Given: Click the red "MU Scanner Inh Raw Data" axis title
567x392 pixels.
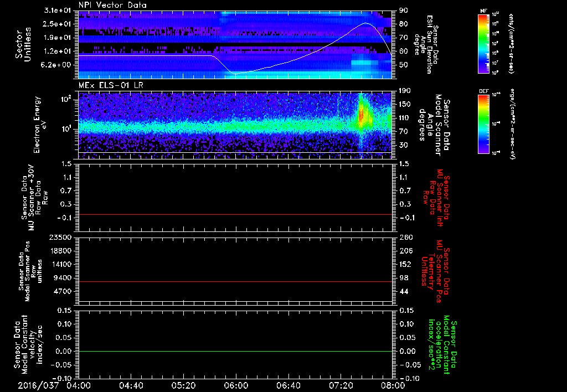Looking at the screenshot, I should pyautogui.click(x=436, y=198).
